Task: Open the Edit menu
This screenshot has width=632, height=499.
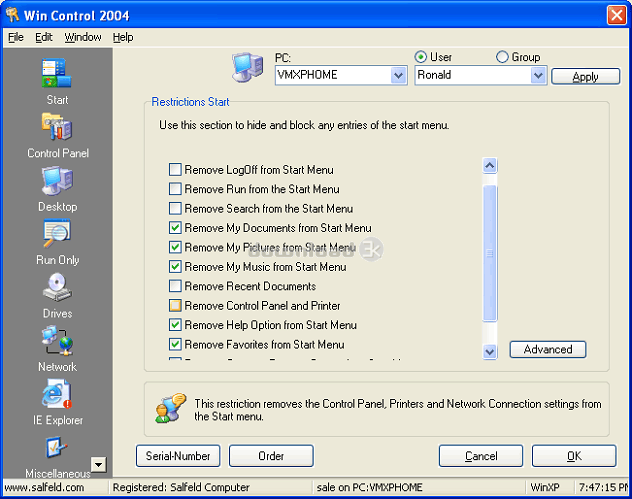Action: [44, 37]
